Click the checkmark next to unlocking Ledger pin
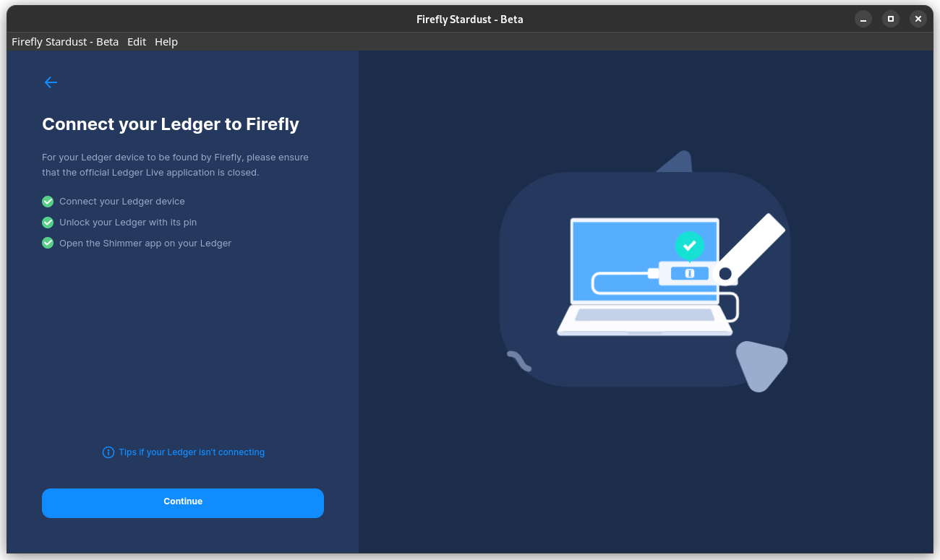Viewport: 940px width, 560px height. point(47,222)
